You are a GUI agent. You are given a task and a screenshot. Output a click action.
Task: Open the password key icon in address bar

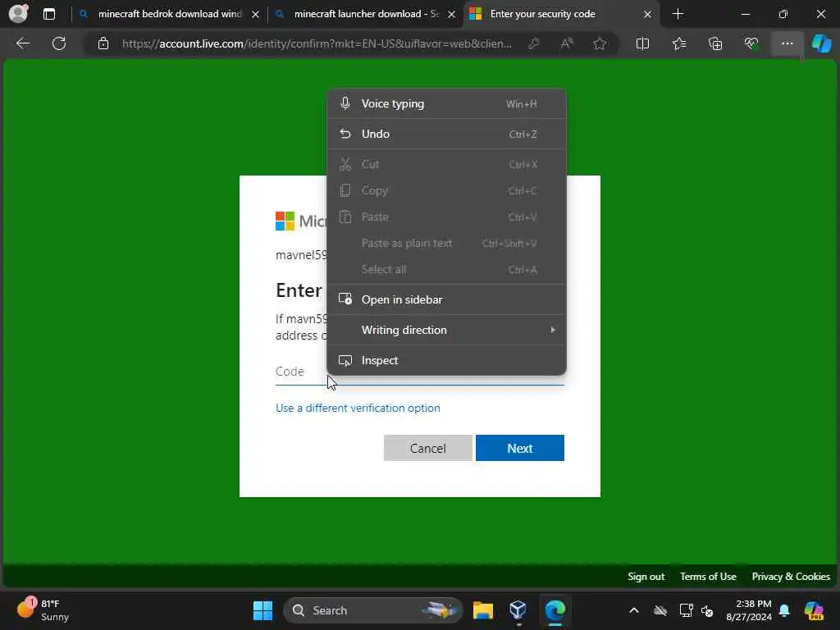pyautogui.click(x=533, y=43)
